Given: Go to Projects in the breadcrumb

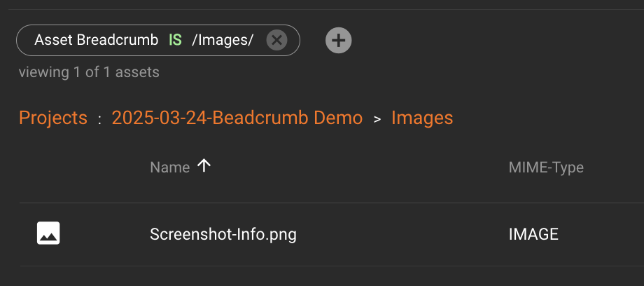Looking at the screenshot, I should click(53, 118).
